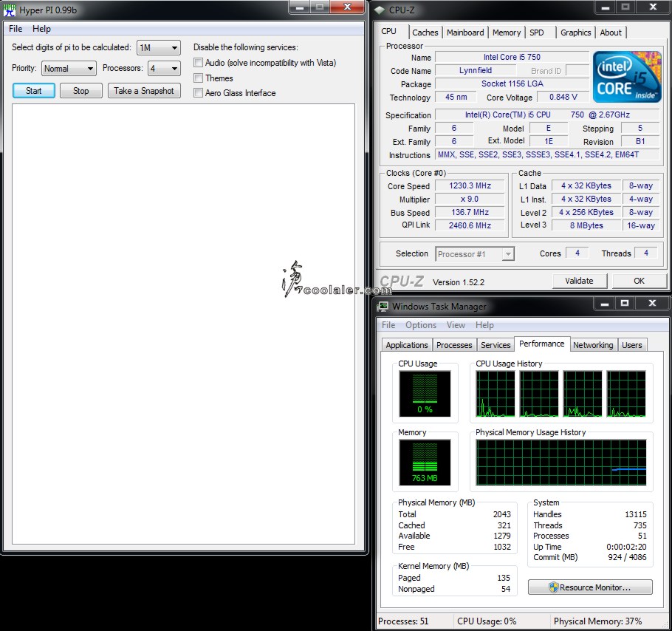Click the Name field showing Intel Core i5 750
This screenshot has height=631, width=672.
click(512, 57)
